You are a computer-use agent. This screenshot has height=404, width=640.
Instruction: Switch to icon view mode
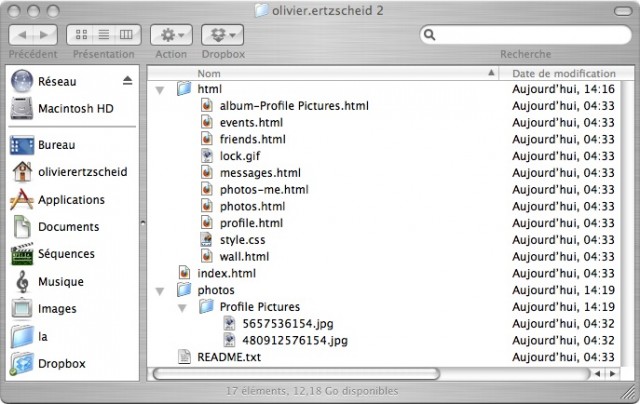(80, 35)
